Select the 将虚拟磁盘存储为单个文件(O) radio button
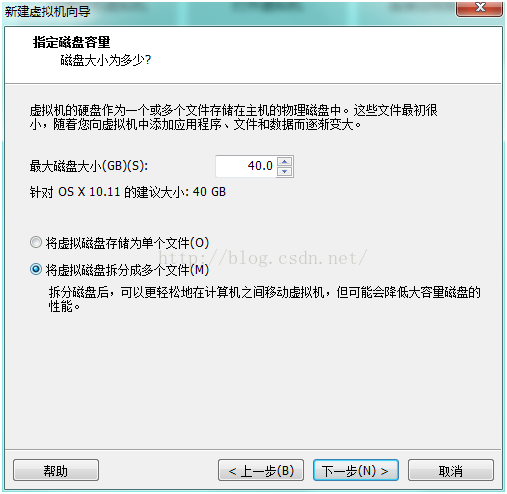Screen dimensions: 507x494 coord(36,242)
